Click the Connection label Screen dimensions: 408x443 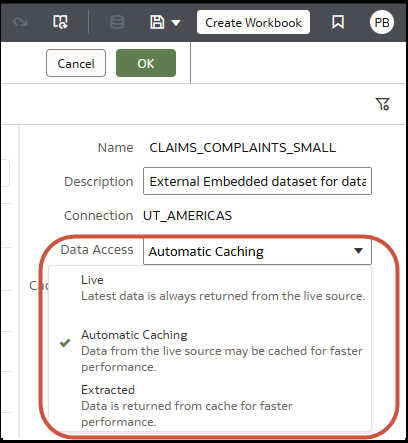pyautogui.click(x=99, y=216)
